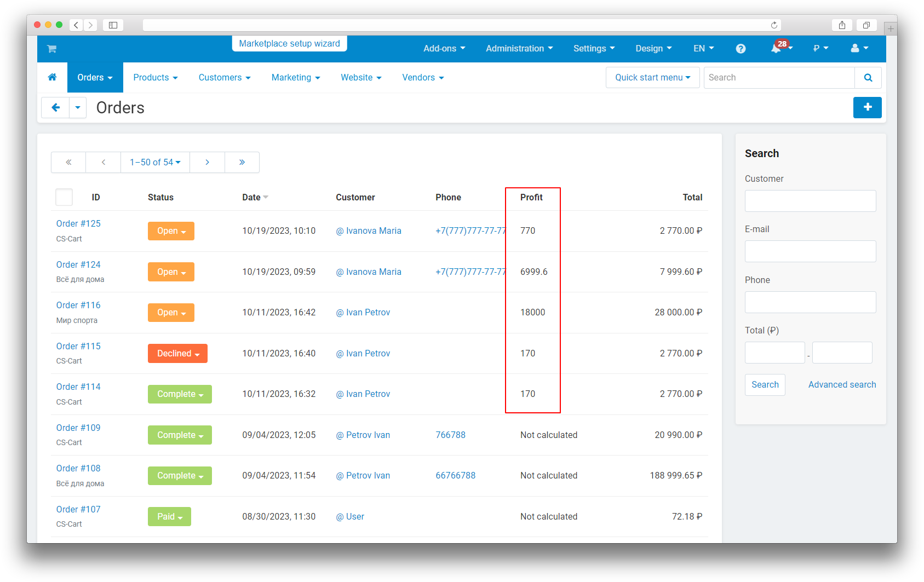Open the Add-ons menu
924x582 pixels.
[x=444, y=49]
